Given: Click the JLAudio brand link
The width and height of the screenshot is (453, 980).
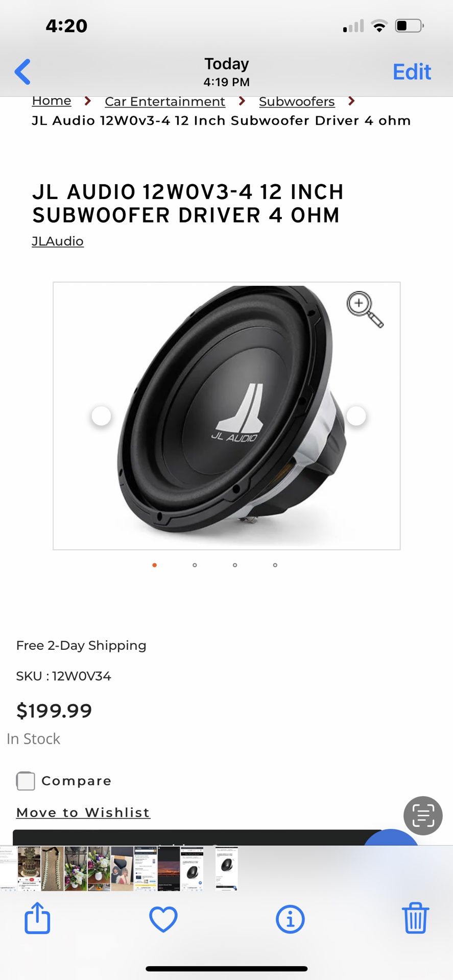Looking at the screenshot, I should tap(58, 241).
